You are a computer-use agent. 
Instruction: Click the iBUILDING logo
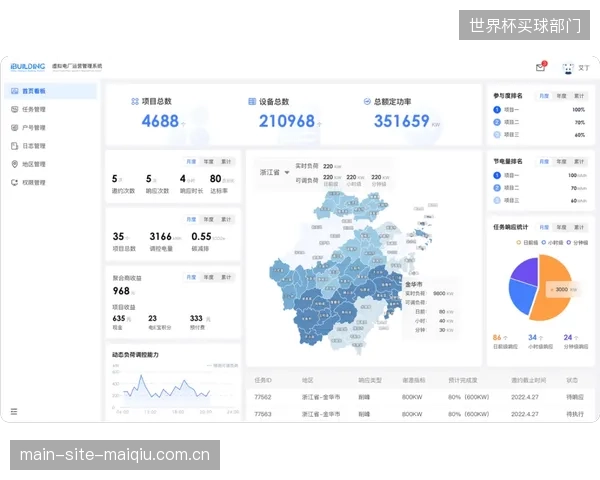[x=28, y=67]
